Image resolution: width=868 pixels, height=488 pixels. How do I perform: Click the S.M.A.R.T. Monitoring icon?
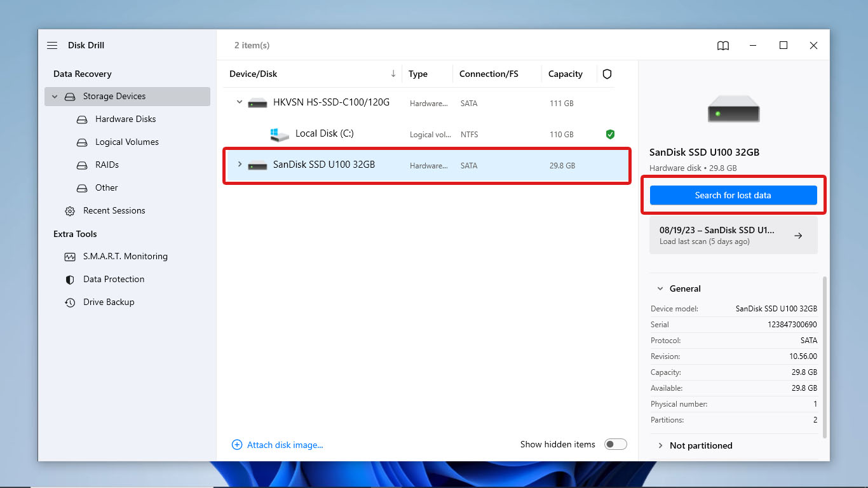pos(70,257)
